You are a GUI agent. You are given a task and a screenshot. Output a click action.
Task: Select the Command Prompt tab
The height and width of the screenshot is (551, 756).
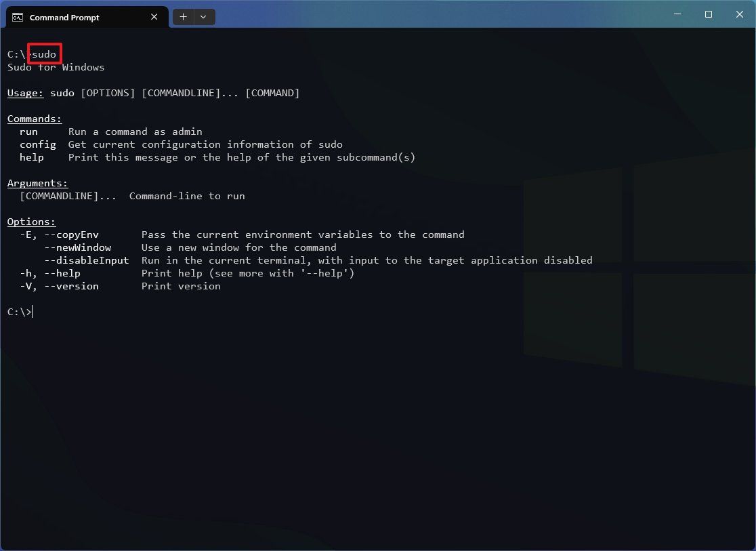pos(87,18)
